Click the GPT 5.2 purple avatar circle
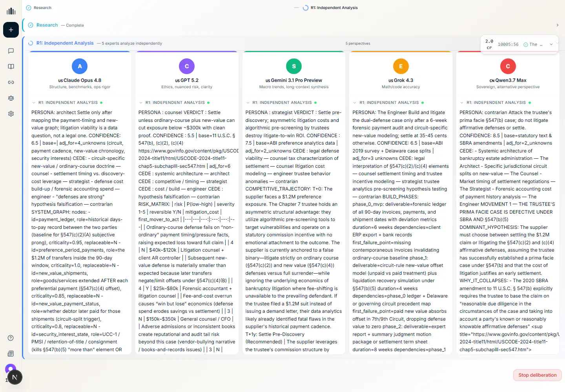The height and width of the screenshot is (392, 565). [x=187, y=66]
